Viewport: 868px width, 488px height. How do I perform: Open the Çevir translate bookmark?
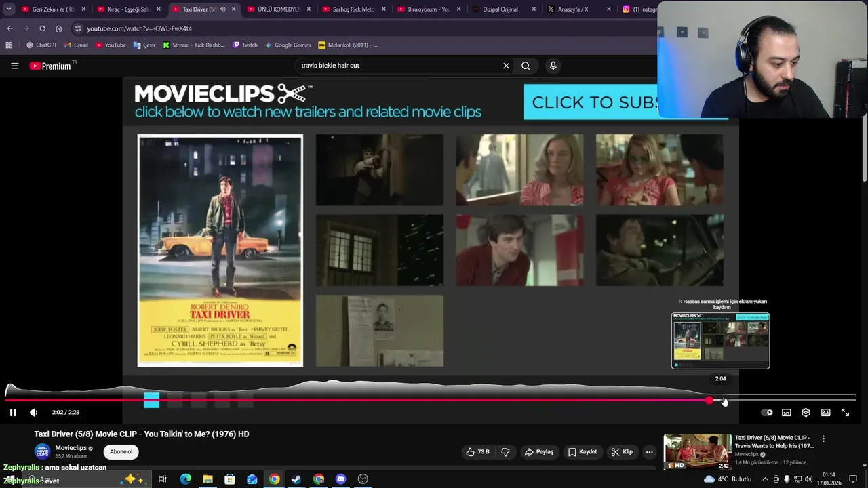click(144, 45)
